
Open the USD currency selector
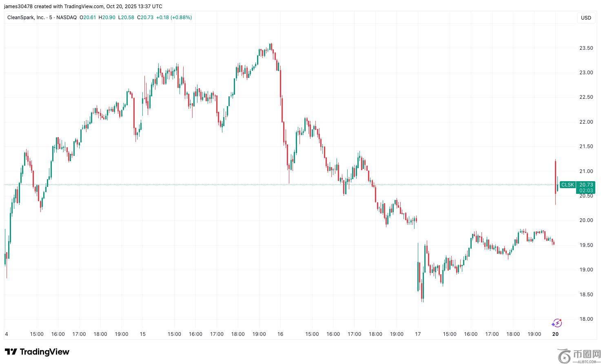coord(586,18)
